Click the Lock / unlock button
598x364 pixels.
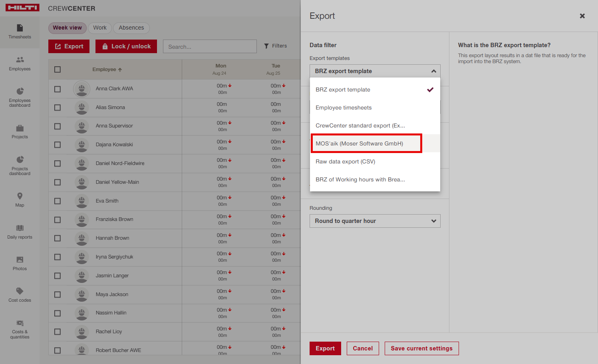coord(126,46)
